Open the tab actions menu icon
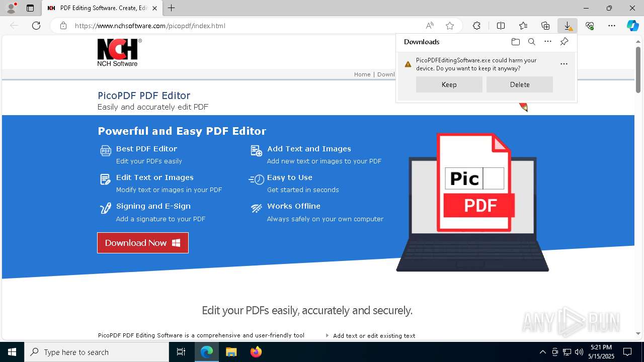The width and height of the screenshot is (644, 362). [30, 8]
